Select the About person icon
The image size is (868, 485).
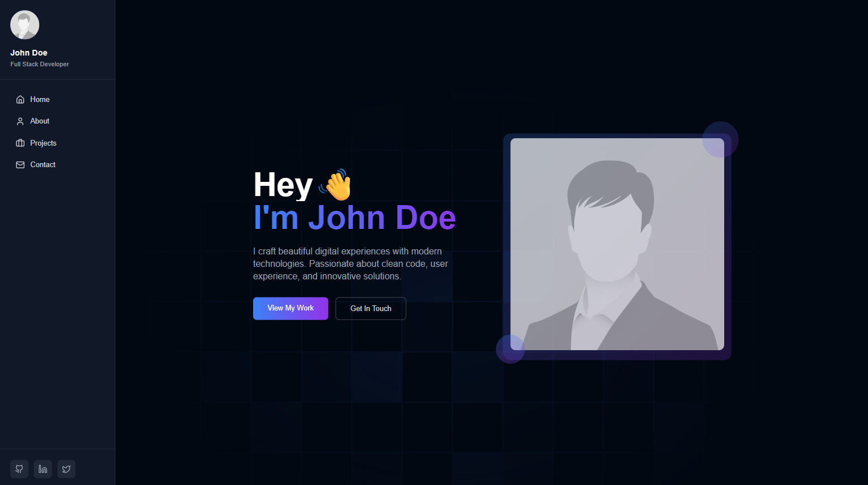pos(20,121)
